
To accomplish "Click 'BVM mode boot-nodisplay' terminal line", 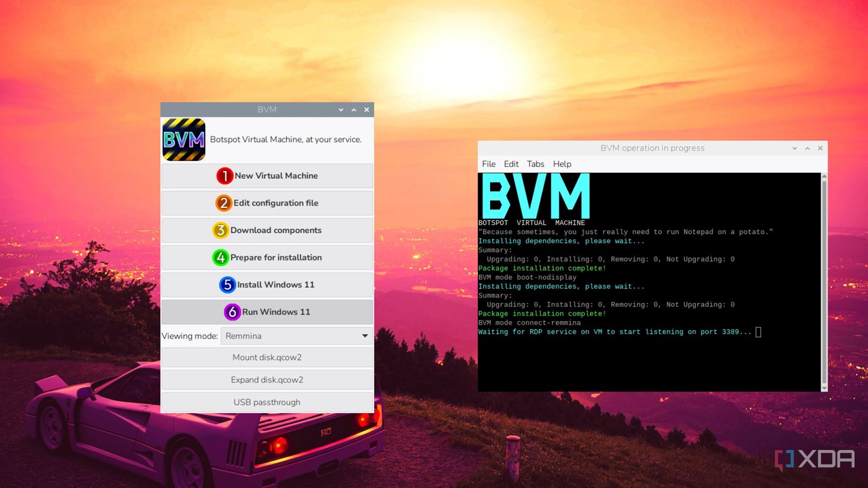I will (527, 277).
